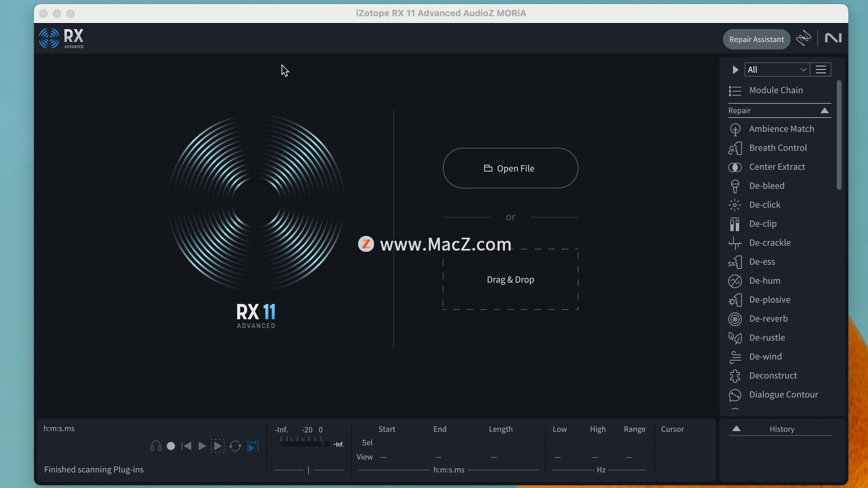
Task: Expand the History panel triangle
Action: click(736, 429)
